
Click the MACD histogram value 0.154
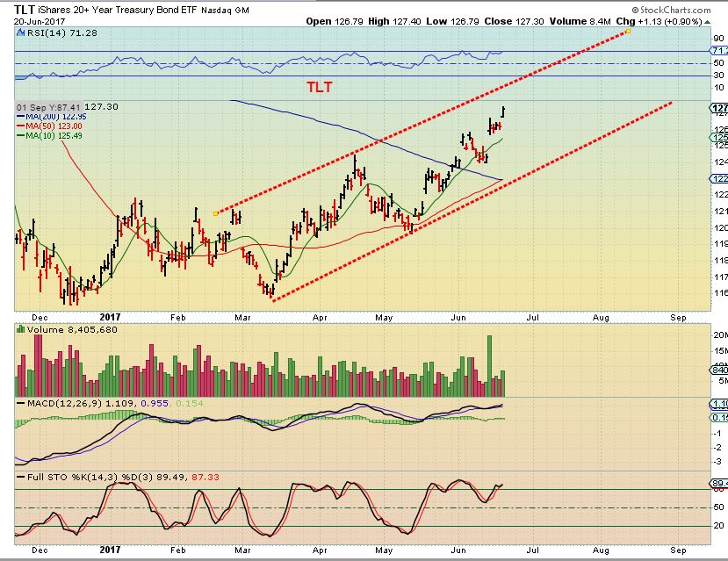click(x=190, y=404)
